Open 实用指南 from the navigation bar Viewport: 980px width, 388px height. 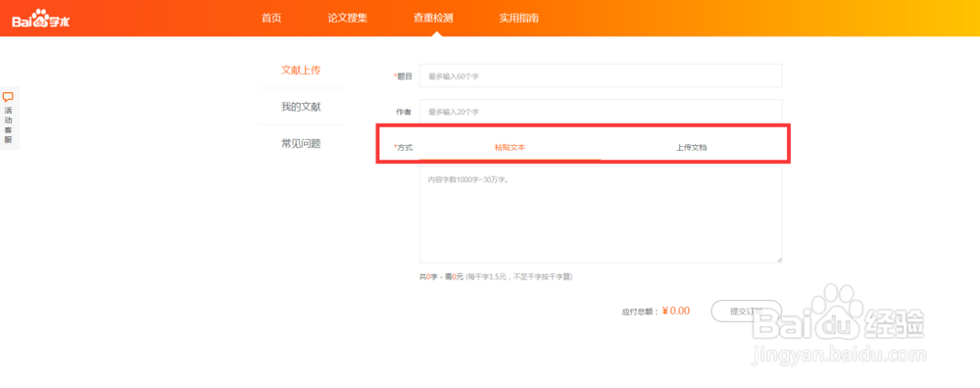click(518, 18)
